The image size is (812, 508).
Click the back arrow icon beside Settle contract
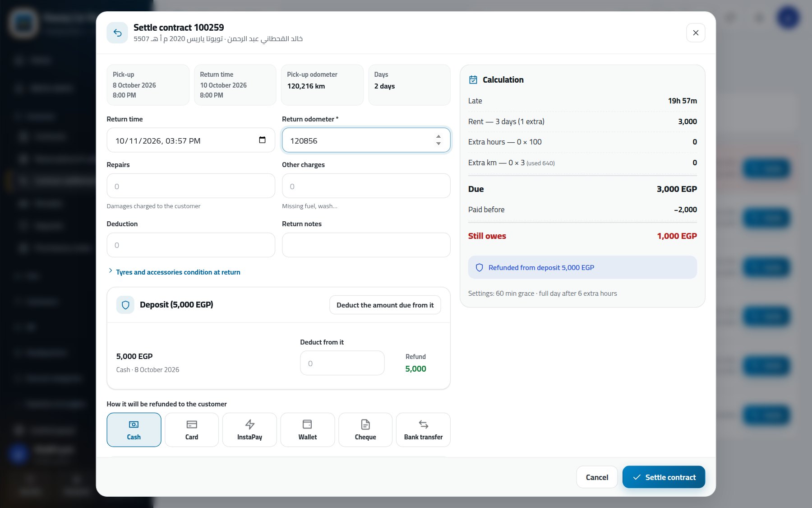click(117, 33)
